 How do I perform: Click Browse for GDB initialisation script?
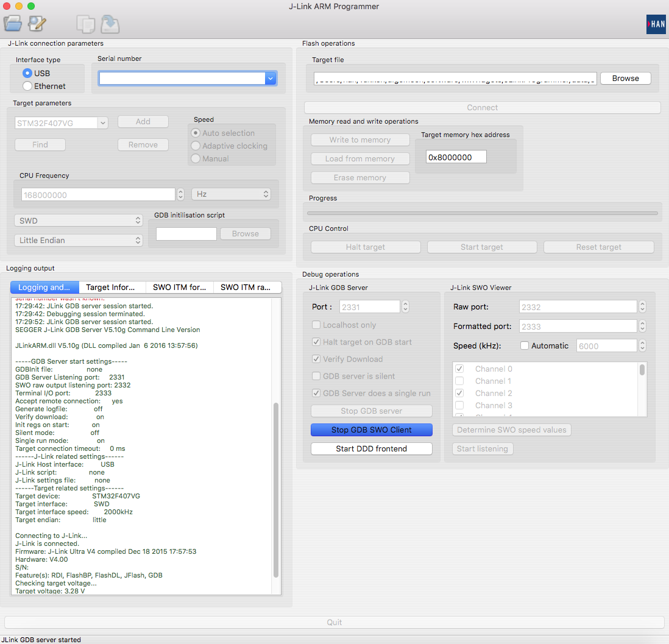[246, 234]
